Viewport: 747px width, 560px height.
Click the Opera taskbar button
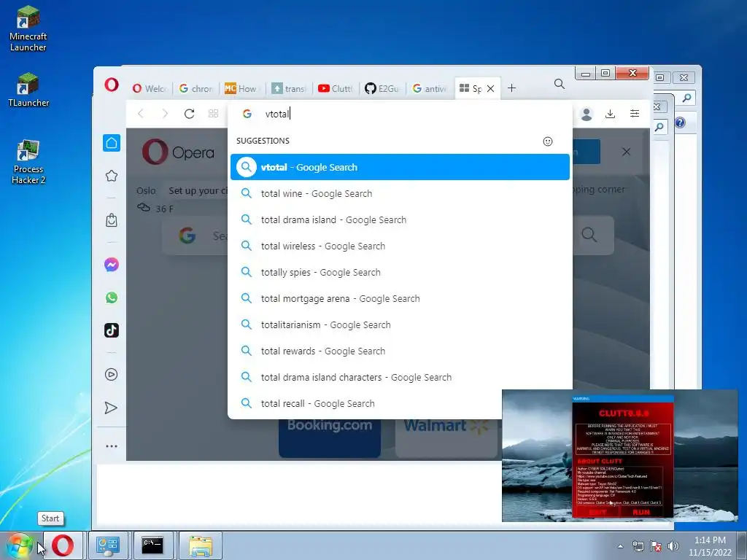[63, 545]
